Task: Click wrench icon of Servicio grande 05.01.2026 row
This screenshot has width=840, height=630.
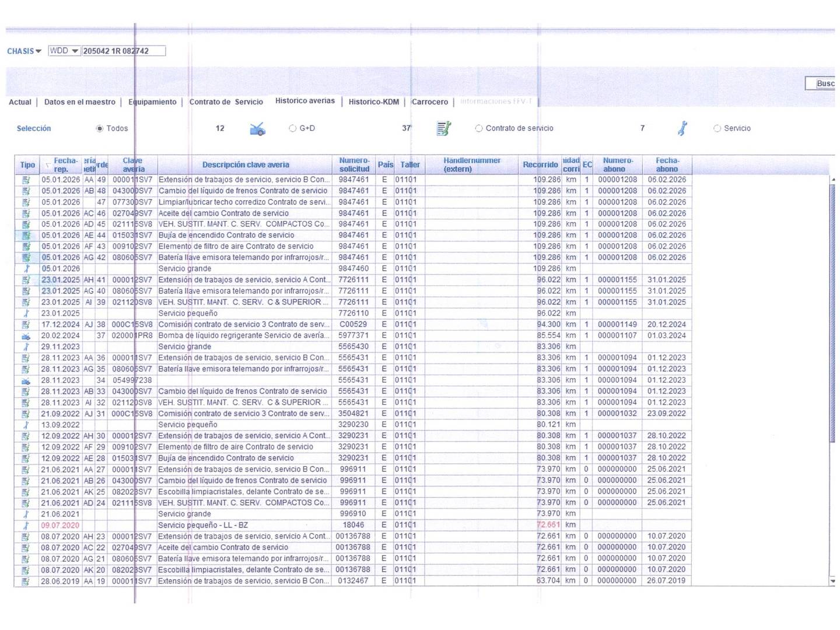Action: point(26,269)
